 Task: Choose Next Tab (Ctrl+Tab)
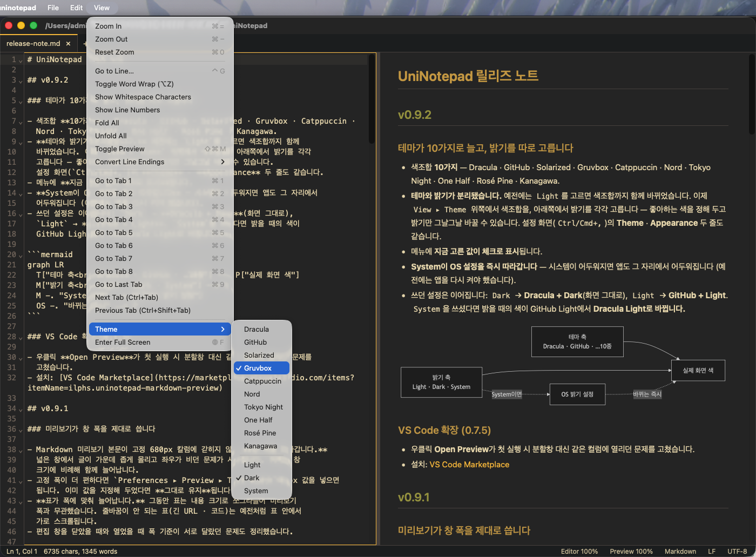[160, 297]
